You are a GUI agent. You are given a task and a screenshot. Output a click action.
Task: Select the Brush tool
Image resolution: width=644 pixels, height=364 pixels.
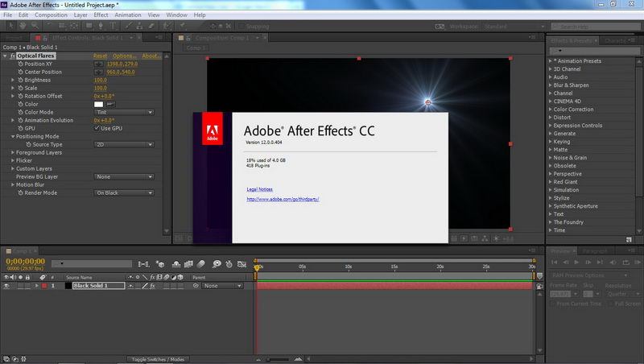click(128, 26)
